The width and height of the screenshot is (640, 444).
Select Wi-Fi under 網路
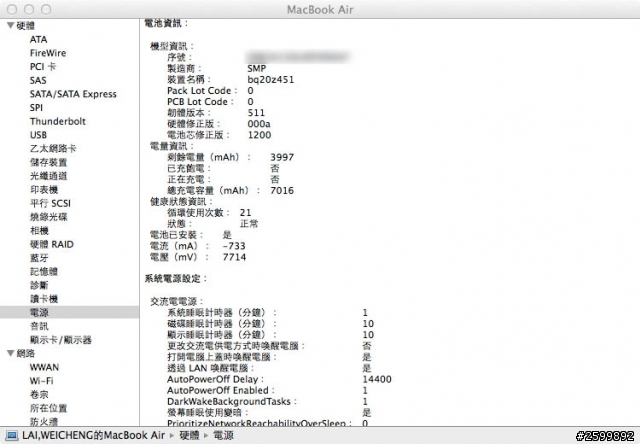41,381
